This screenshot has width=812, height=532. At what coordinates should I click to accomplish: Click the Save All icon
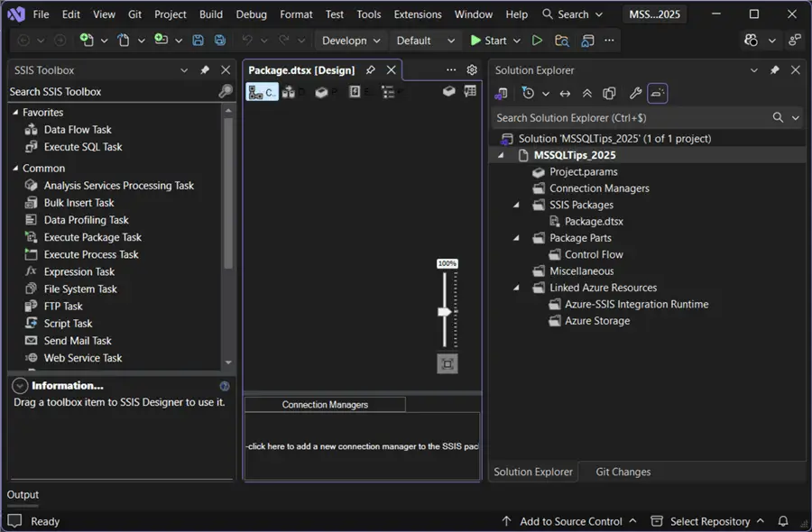point(220,40)
